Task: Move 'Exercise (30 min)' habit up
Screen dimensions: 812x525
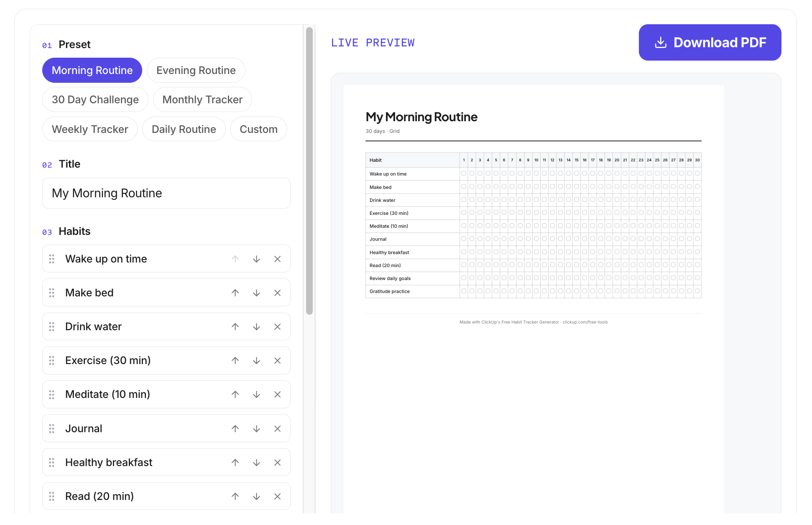Action: tap(235, 361)
